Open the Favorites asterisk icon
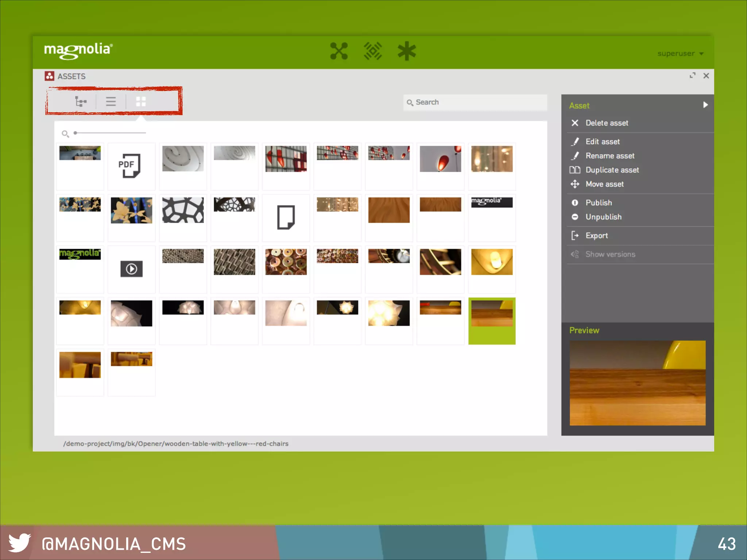The height and width of the screenshot is (560, 747). pyautogui.click(x=407, y=51)
